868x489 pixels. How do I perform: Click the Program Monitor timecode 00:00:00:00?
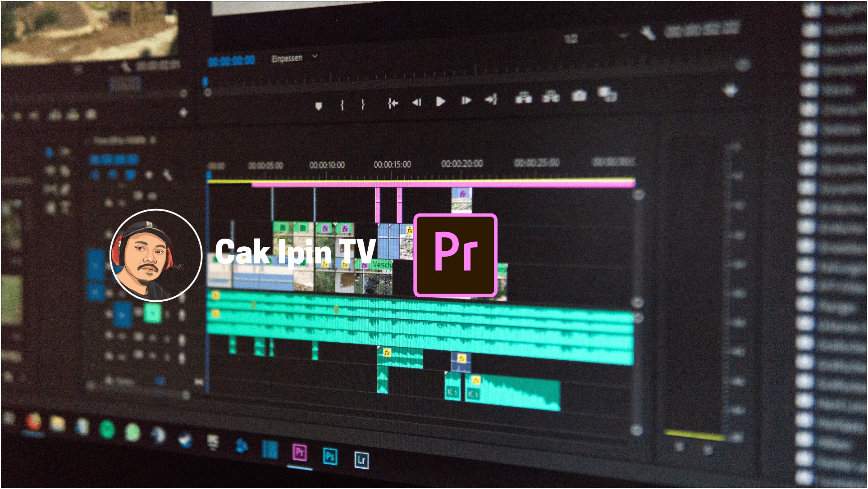pos(232,60)
